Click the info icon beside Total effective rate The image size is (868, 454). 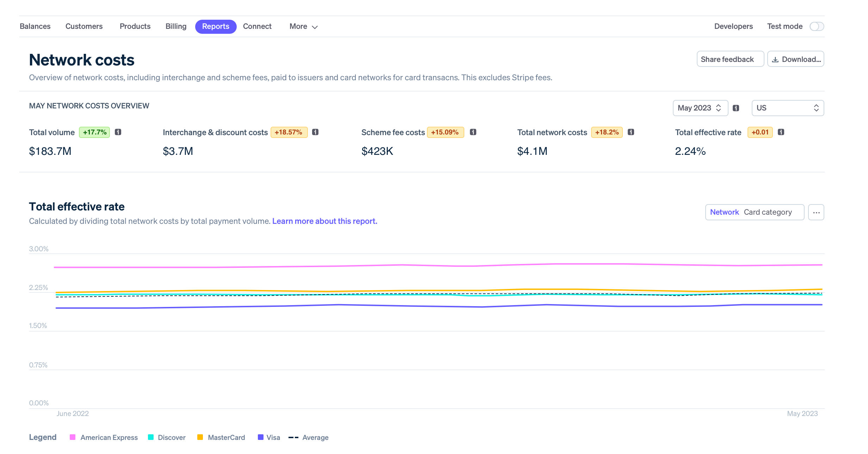(781, 132)
